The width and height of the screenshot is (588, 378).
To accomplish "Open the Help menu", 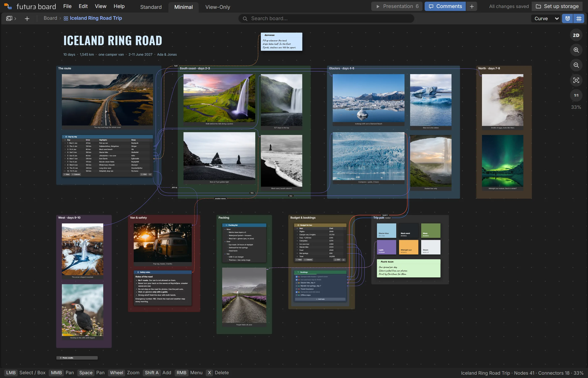I will click(x=119, y=6).
